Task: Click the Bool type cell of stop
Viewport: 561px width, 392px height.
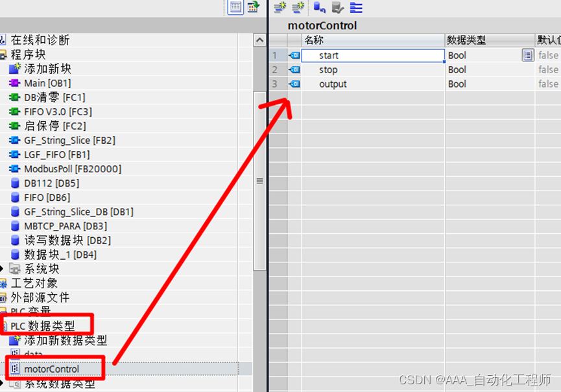Action: [x=490, y=70]
